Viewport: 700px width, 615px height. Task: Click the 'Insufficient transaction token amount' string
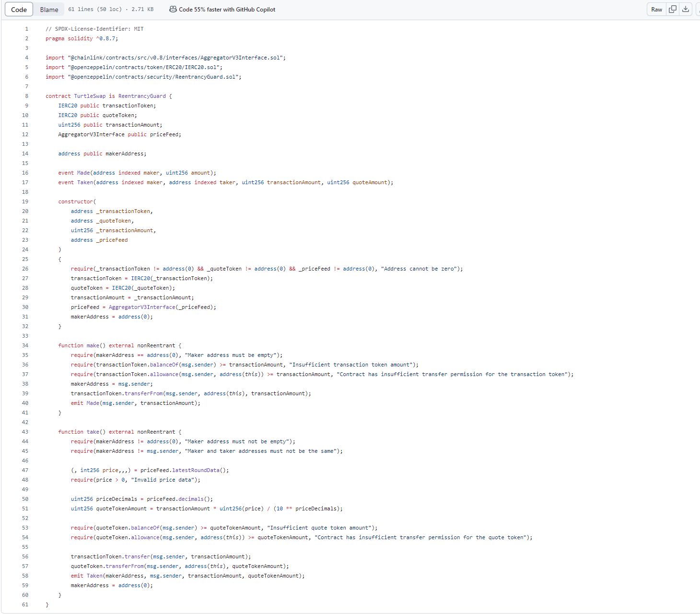coord(352,365)
